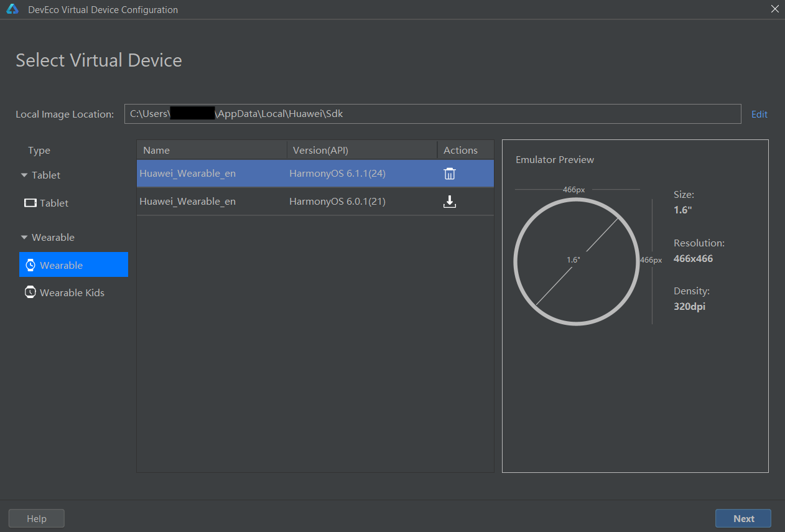Image resolution: width=785 pixels, height=532 pixels.
Task: Click the Wearable Kids watch icon
Action: 30,292
